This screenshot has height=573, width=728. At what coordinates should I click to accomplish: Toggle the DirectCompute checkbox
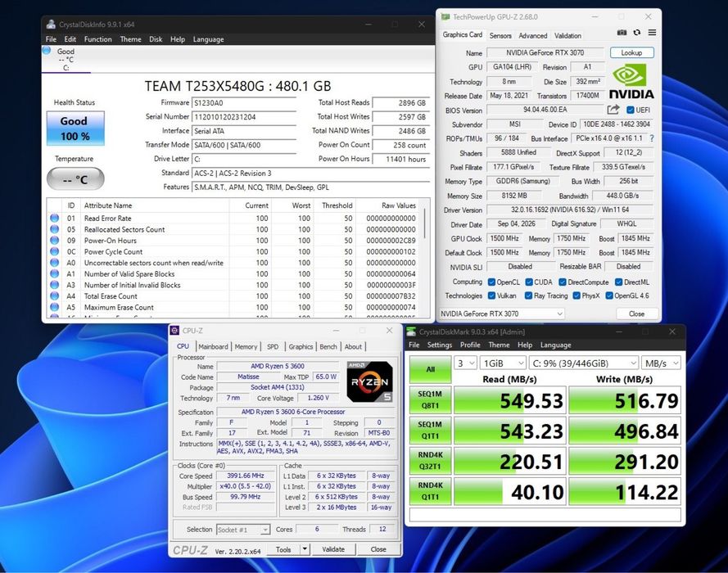563,282
